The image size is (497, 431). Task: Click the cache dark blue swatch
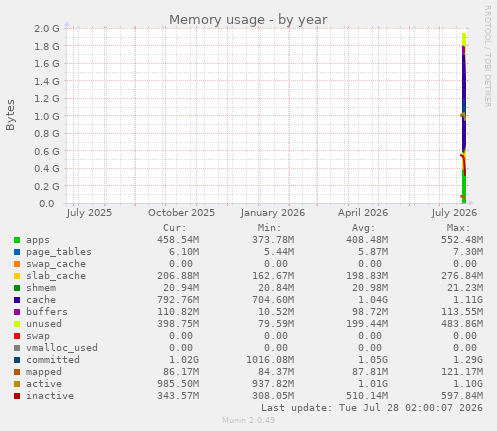17,300
